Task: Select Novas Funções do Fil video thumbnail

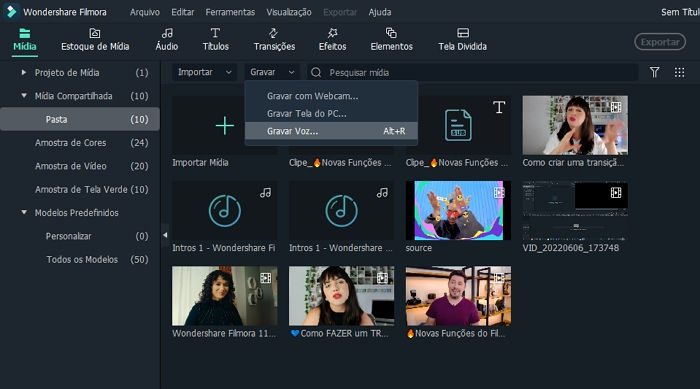Action: 458,296
